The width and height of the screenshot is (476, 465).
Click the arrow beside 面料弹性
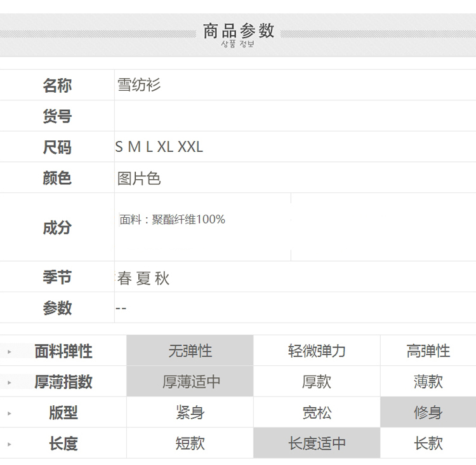click(10, 351)
